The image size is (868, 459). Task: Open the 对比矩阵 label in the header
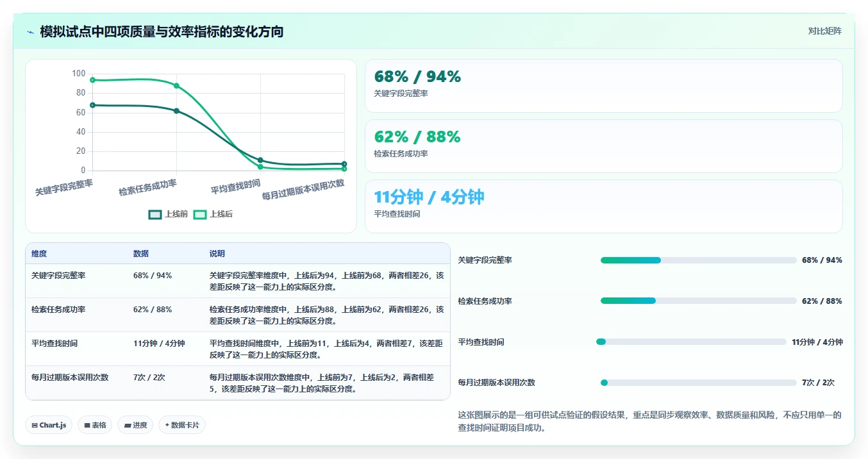[824, 31]
